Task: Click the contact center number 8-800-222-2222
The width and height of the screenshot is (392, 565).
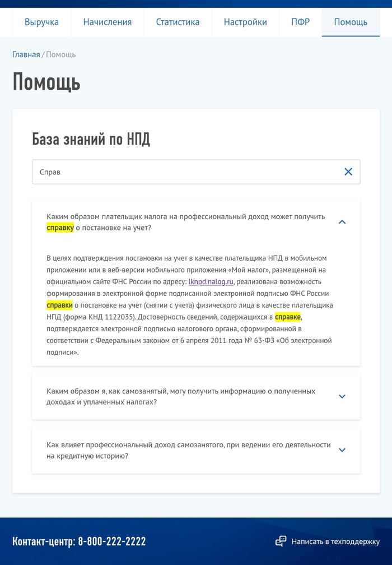Action: coord(111,541)
